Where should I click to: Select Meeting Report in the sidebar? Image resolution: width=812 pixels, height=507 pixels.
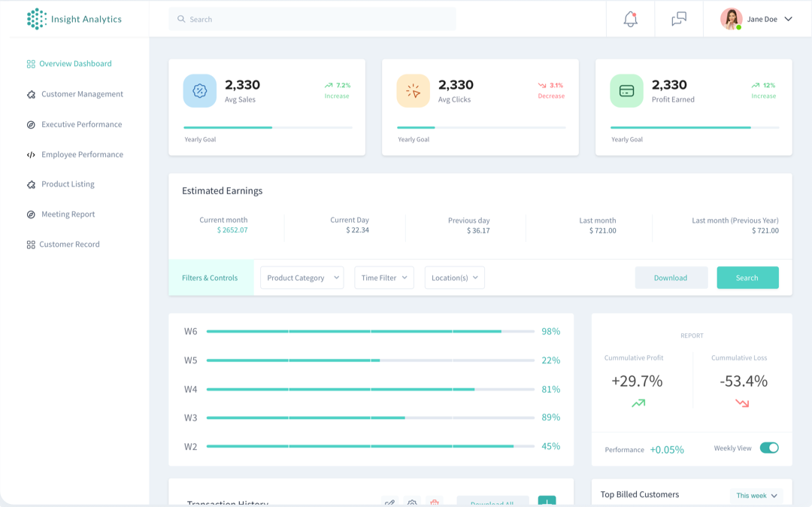tap(69, 214)
